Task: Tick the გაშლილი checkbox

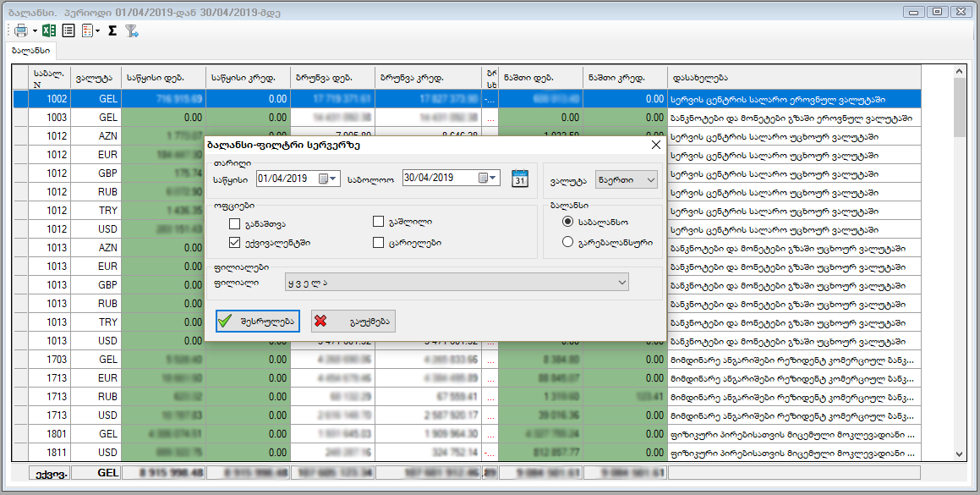Action: (379, 222)
